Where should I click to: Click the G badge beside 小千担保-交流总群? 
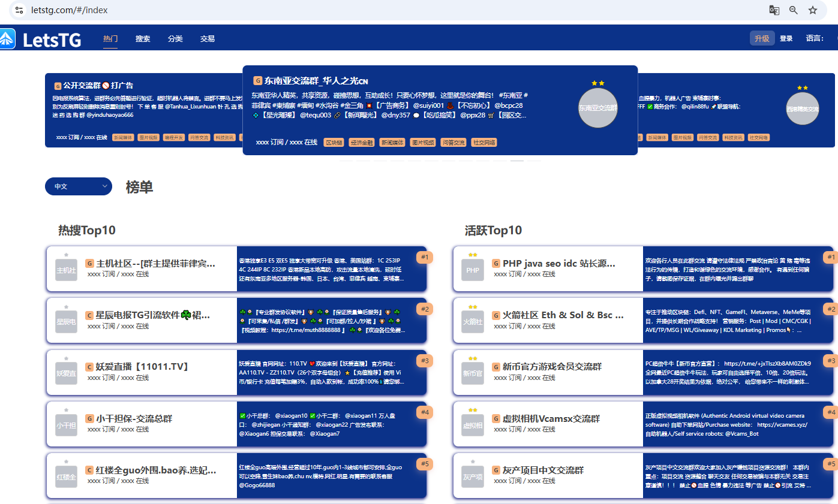(89, 418)
